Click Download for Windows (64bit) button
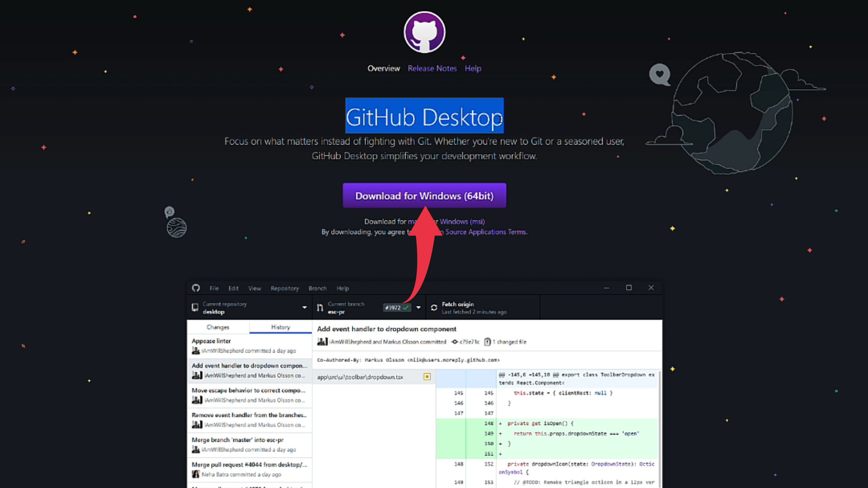The image size is (868, 488). pyautogui.click(x=424, y=196)
